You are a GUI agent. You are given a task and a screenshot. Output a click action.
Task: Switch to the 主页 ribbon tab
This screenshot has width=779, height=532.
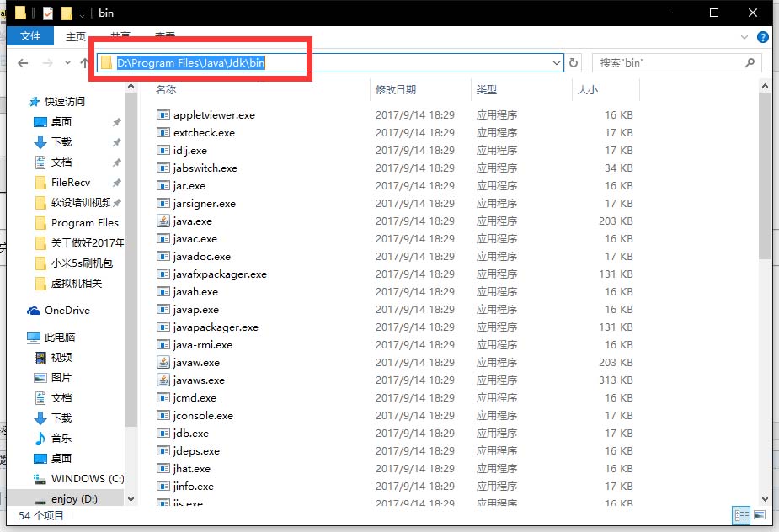(x=76, y=37)
